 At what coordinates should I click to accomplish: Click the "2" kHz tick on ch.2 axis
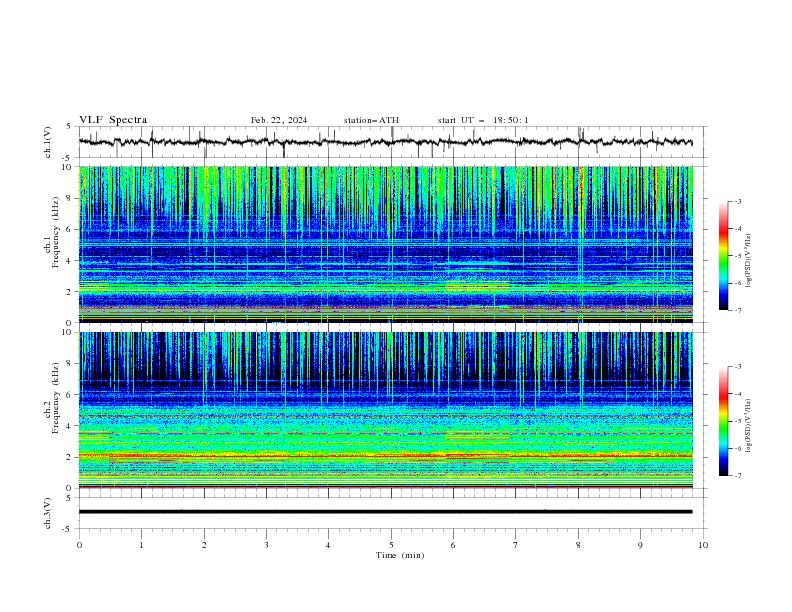pyautogui.click(x=71, y=457)
